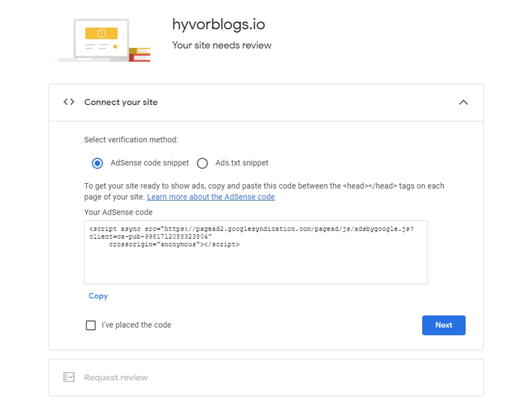Click the Request review checklist icon
Screen dimensions: 532x418
point(69,377)
